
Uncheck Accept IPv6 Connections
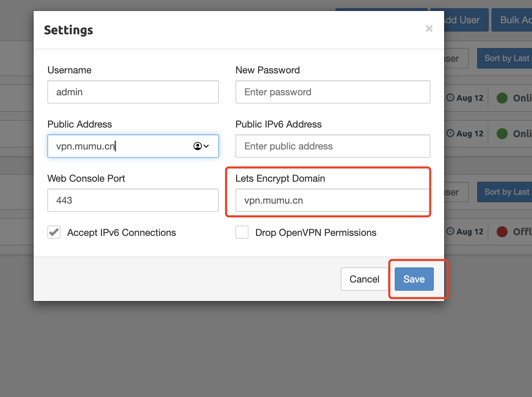(x=54, y=232)
